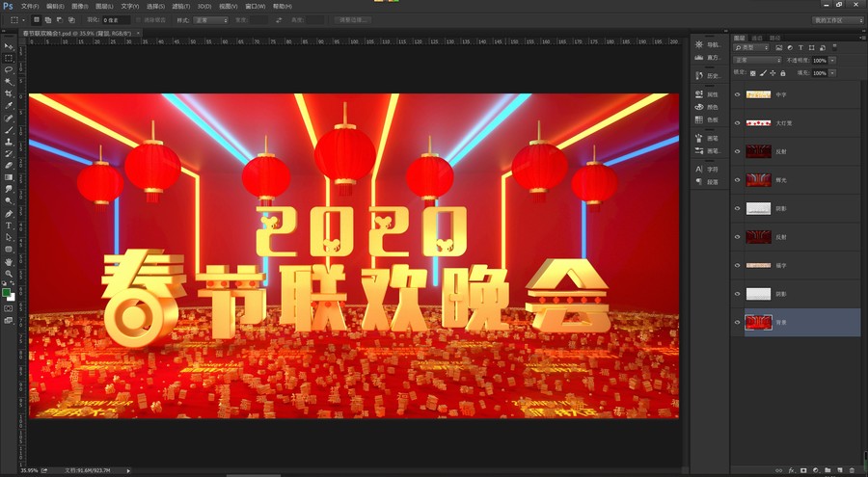Select the Magic Wand tool

[x=9, y=82]
